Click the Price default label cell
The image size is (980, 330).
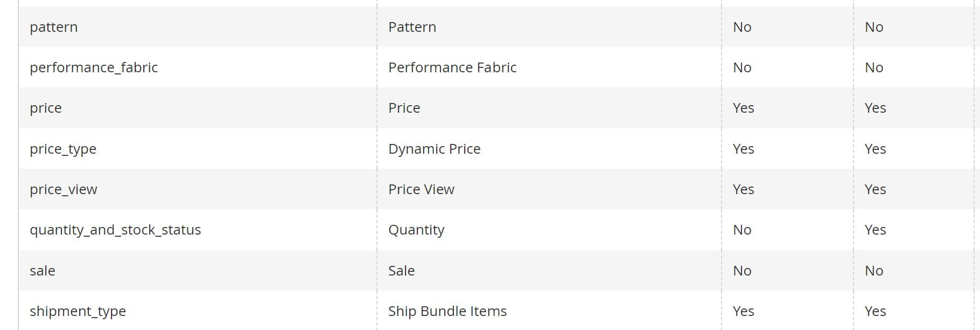pos(404,108)
